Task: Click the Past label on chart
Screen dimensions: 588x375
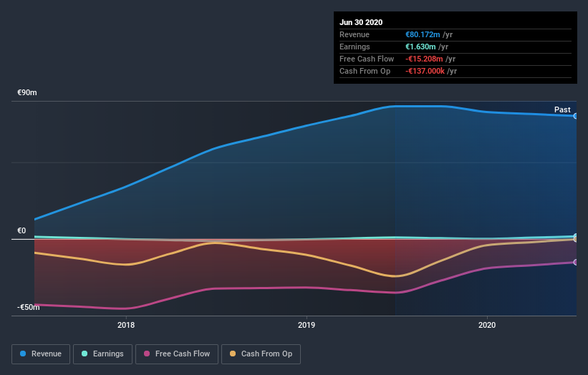Action: click(562, 109)
